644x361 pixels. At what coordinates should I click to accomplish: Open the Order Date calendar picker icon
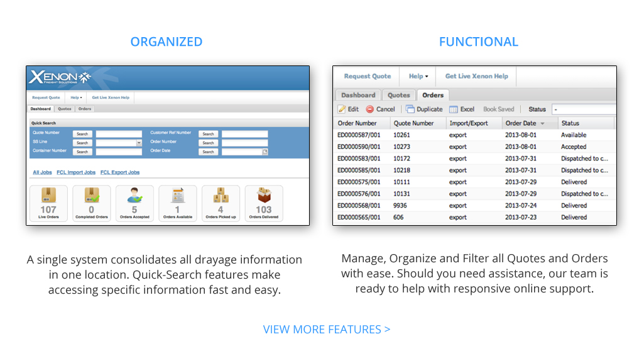(265, 152)
